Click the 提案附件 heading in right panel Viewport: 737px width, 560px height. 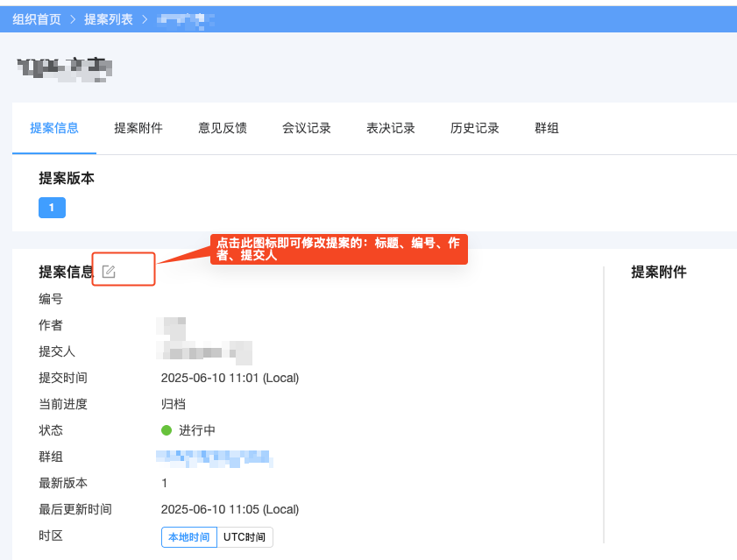(x=659, y=272)
